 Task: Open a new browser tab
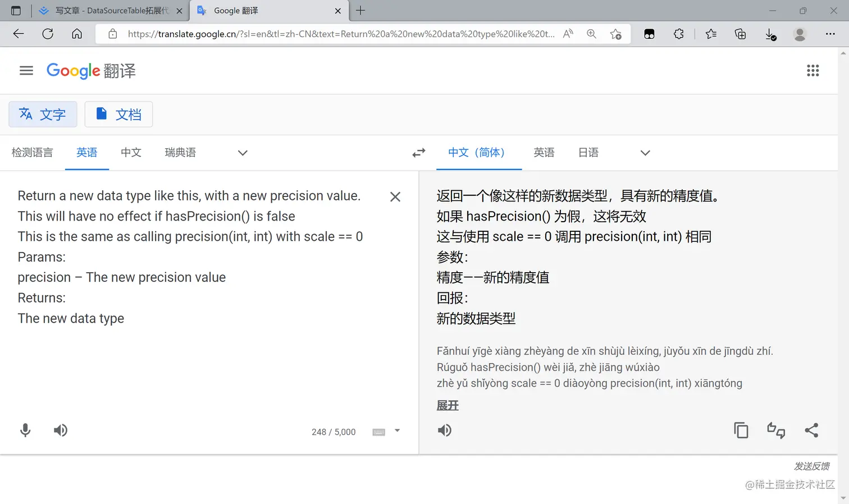tap(360, 10)
